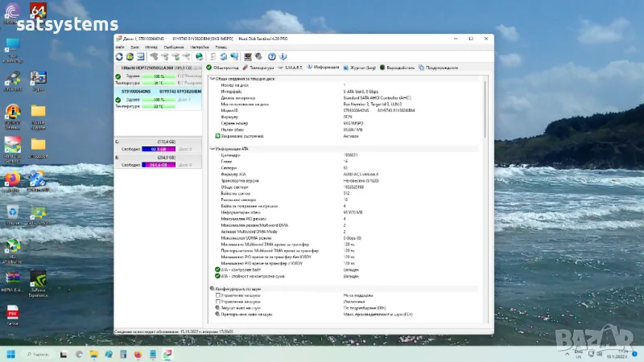Collapse the 'Информация ATA' section

213,149
